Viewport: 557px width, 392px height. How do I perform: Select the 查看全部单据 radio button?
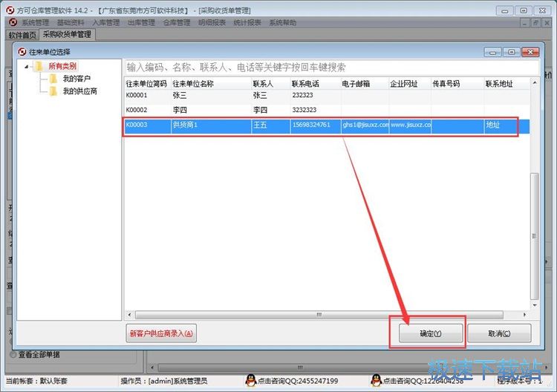click(13, 354)
